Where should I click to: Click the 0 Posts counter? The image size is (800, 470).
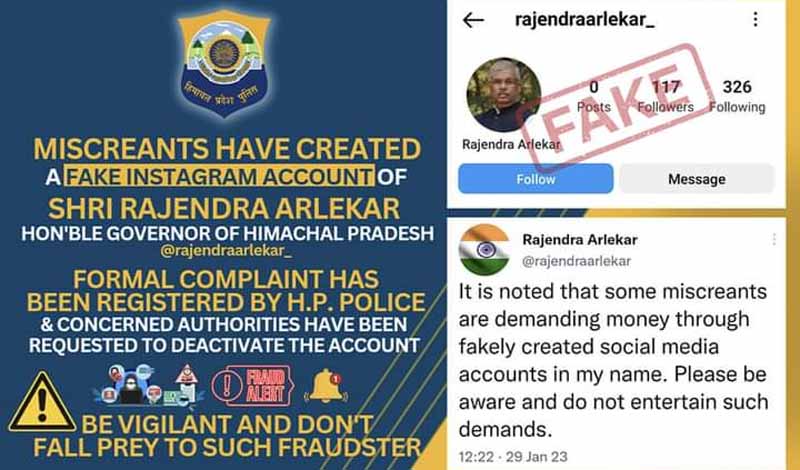click(x=594, y=96)
